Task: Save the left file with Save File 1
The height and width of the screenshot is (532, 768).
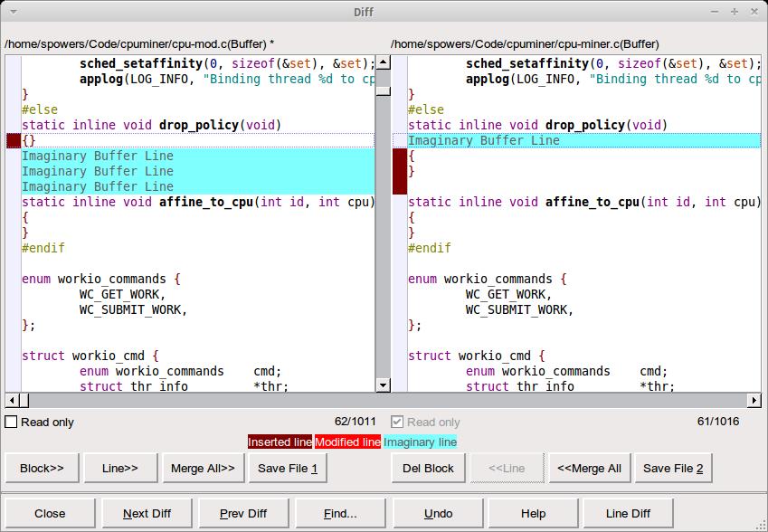Action: [288, 468]
